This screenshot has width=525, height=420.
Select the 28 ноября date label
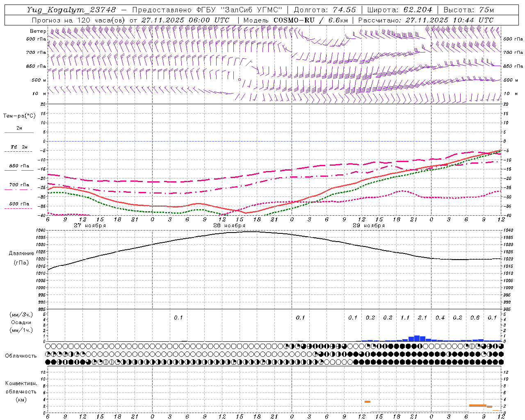[229, 226]
